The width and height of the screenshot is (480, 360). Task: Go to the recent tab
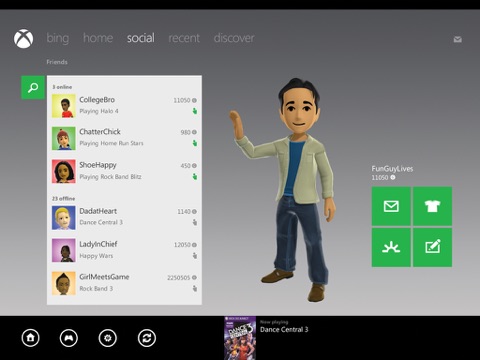tap(184, 38)
